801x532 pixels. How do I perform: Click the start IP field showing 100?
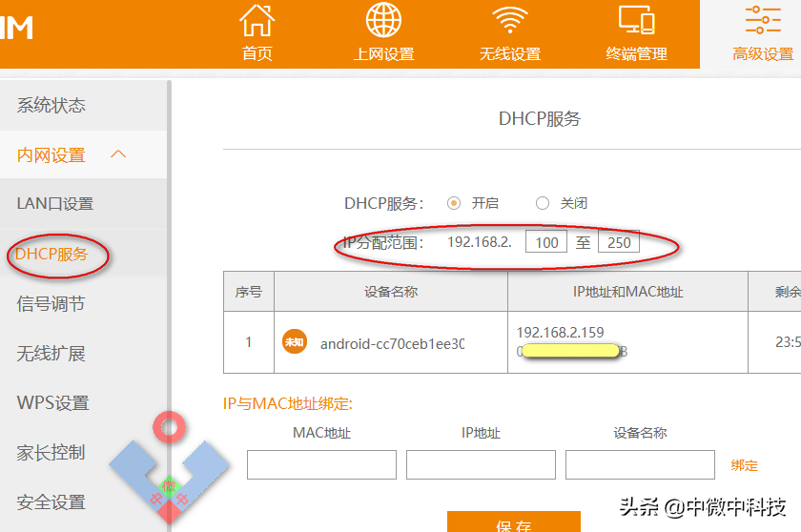tap(546, 242)
